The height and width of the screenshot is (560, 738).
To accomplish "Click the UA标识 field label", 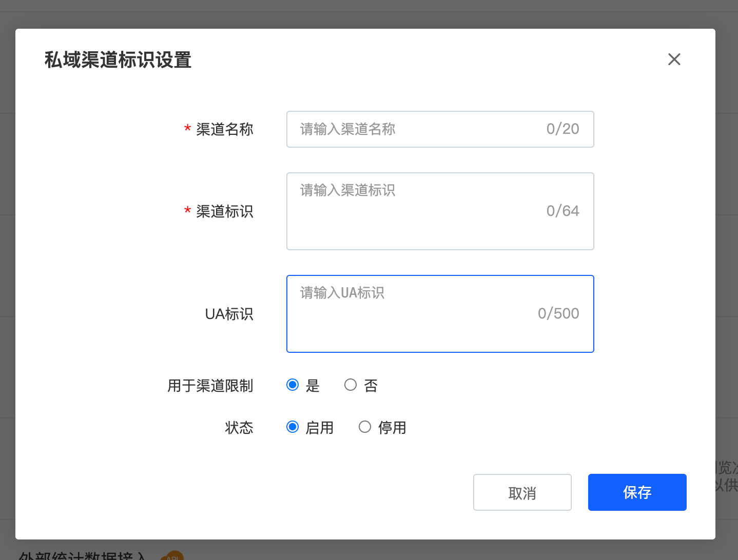I will coord(229,314).
